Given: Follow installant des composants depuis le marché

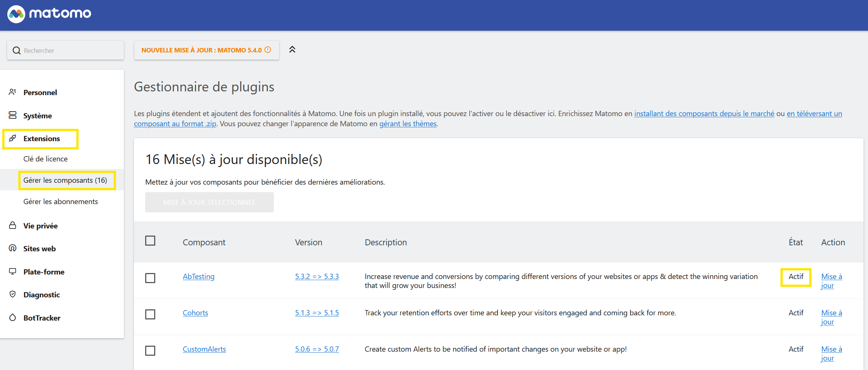Looking at the screenshot, I should 704,113.
